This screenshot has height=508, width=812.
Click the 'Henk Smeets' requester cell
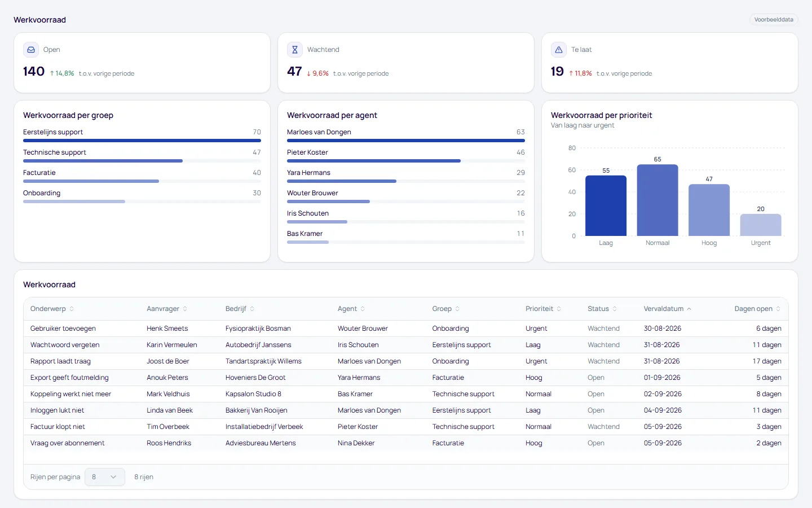coord(167,329)
